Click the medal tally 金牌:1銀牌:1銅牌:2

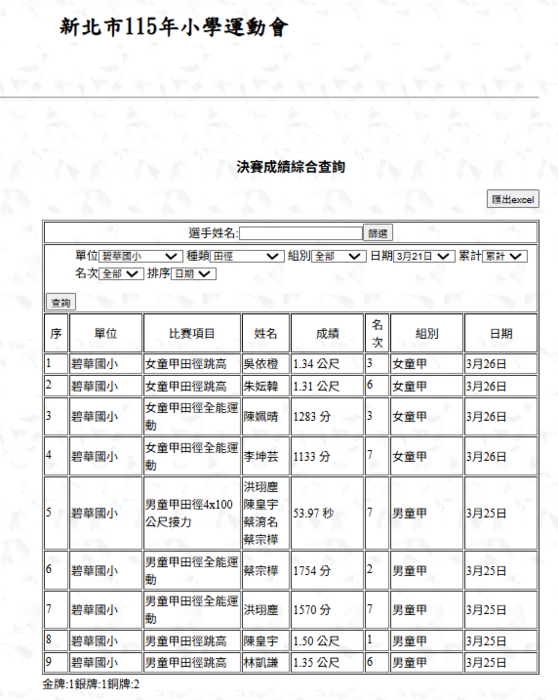91,684
